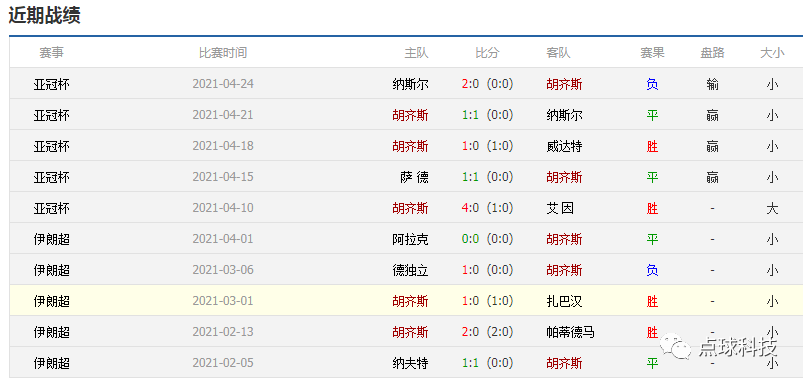Click 大 in the 艾因 row

pyautogui.click(x=772, y=208)
